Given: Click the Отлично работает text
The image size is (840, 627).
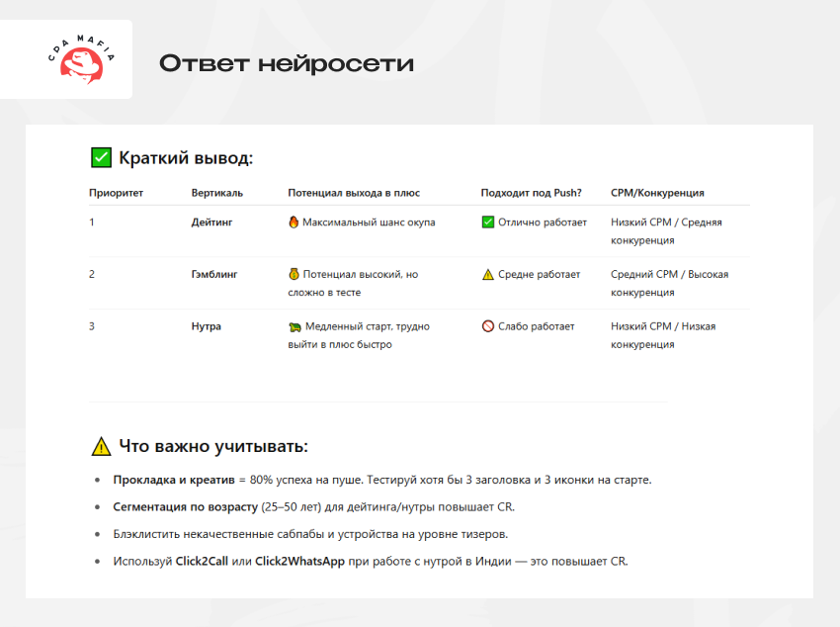Looking at the screenshot, I should pyautogui.click(x=543, y=223).
